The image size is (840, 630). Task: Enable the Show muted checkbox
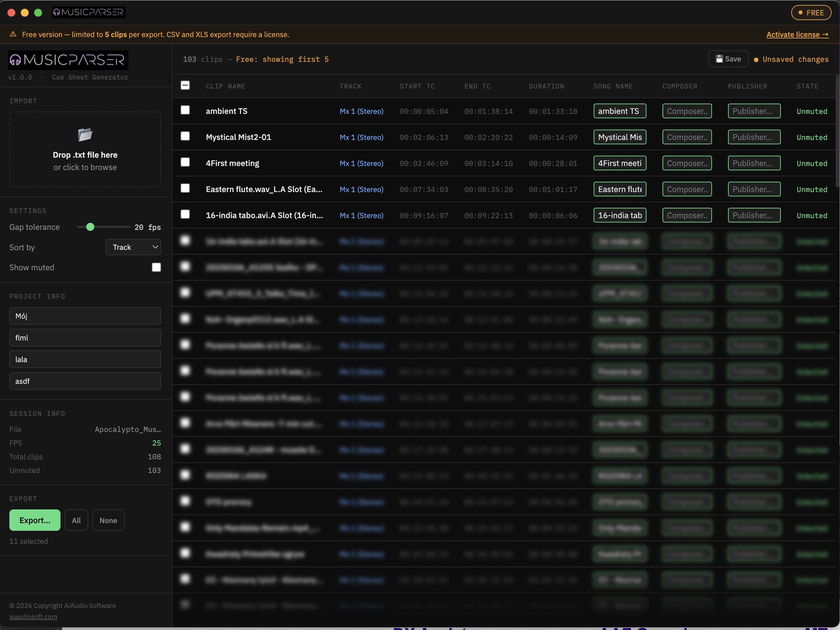click(156, 267)
